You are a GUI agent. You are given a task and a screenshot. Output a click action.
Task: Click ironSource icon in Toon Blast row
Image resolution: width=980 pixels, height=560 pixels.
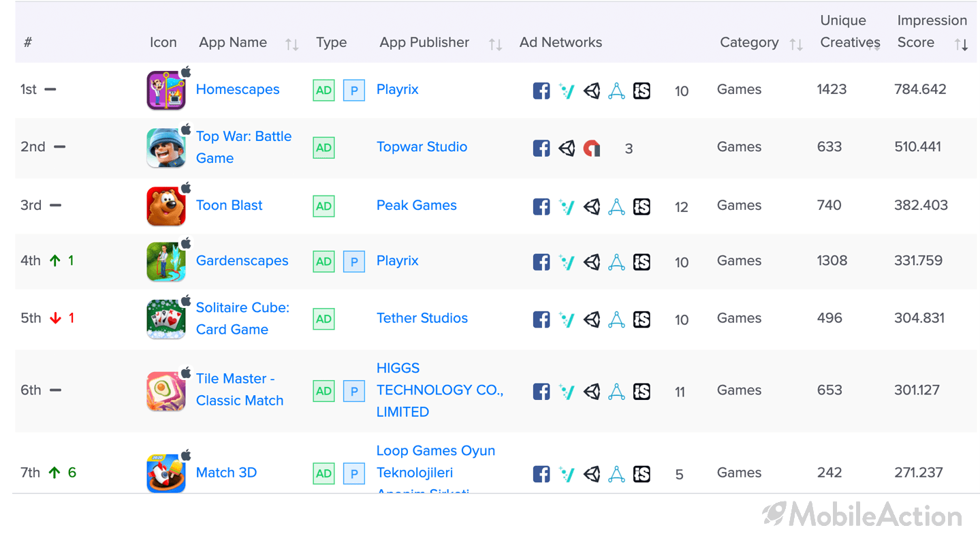[642, 206]
